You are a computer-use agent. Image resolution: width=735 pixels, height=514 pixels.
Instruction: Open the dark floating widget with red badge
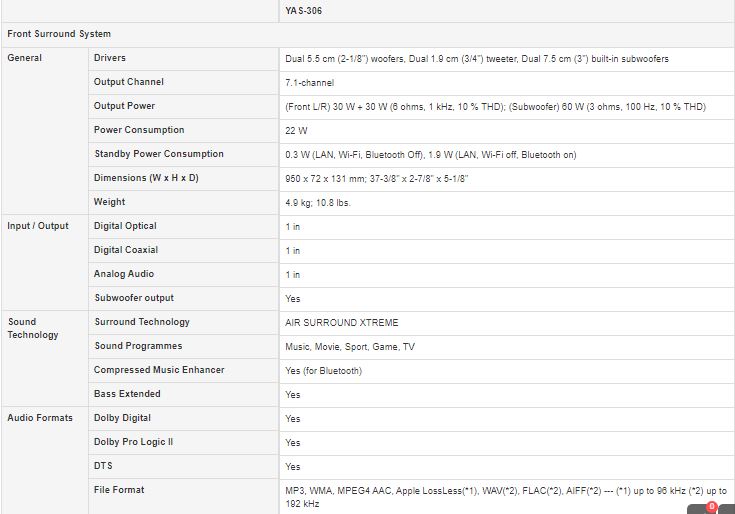[701, 509]
